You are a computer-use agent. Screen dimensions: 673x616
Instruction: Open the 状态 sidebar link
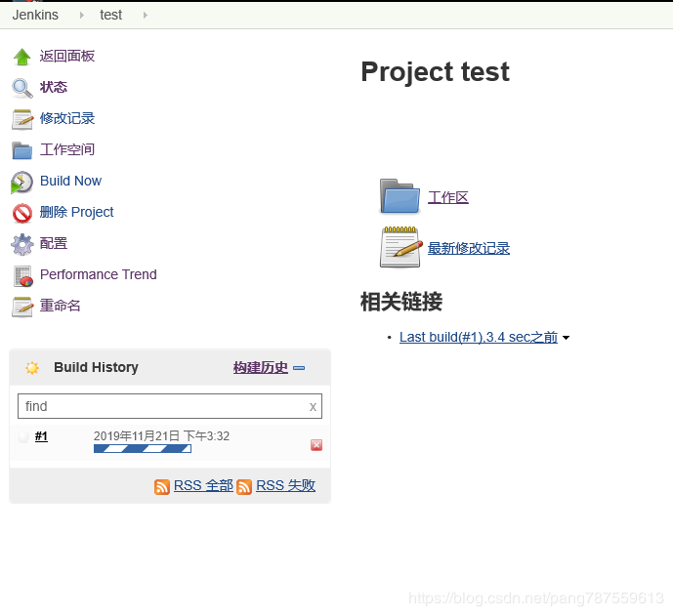coord(54,87)
